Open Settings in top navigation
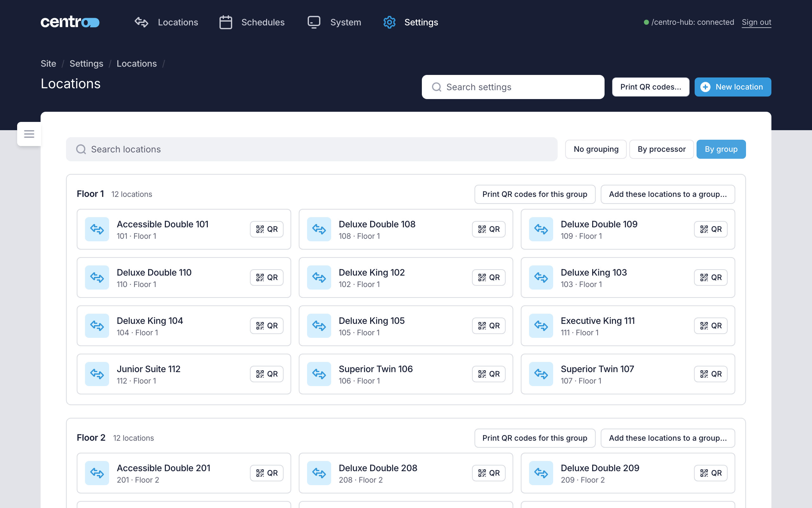 tap(411, 22)
